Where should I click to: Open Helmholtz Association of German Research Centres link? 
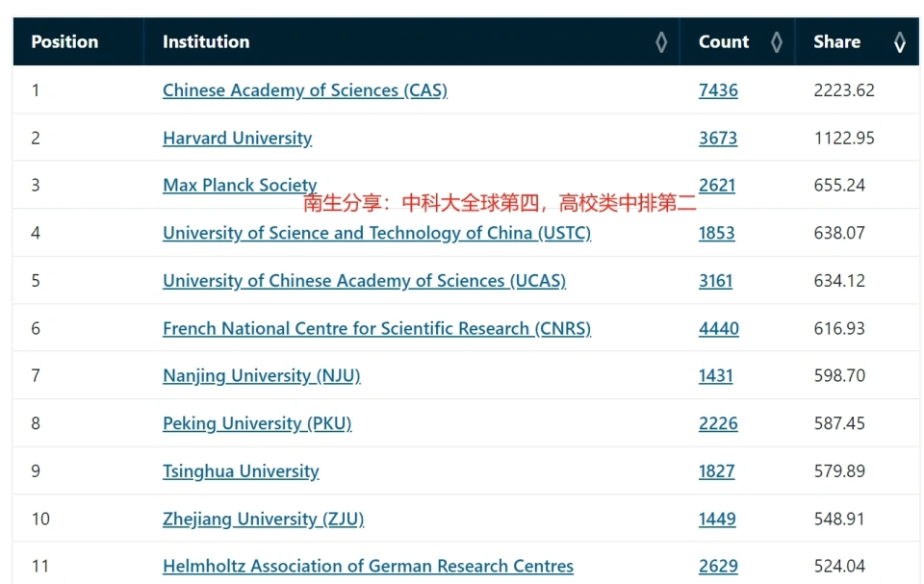(368, 566)
